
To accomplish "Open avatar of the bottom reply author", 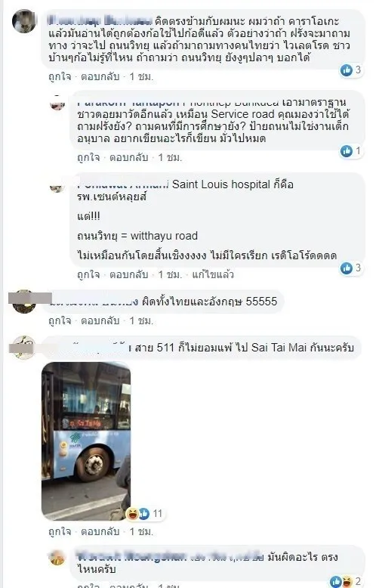I will click(57, 558).
